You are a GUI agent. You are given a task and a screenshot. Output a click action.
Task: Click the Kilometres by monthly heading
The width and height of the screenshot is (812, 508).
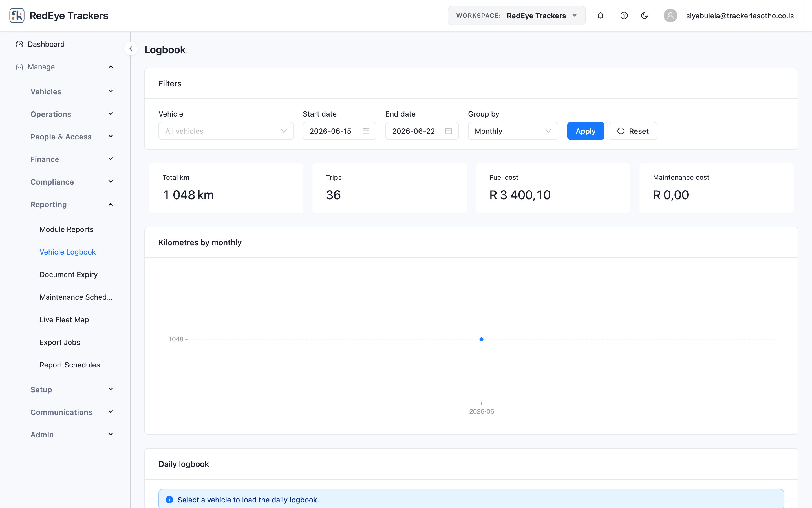coord(200,242)
